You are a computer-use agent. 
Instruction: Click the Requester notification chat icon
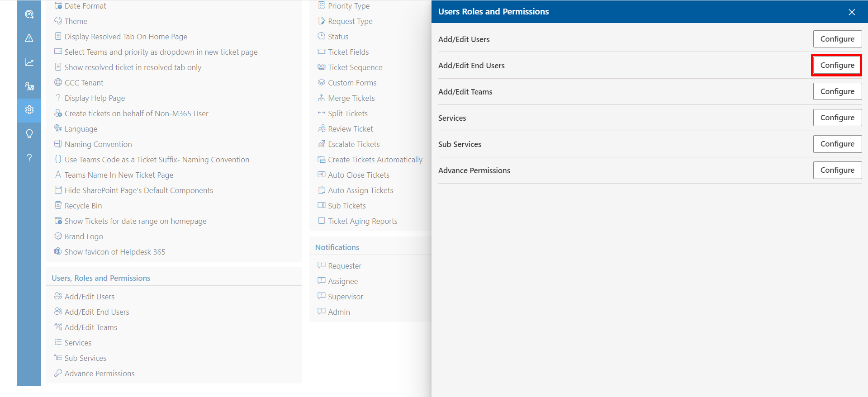coord(322,265)
